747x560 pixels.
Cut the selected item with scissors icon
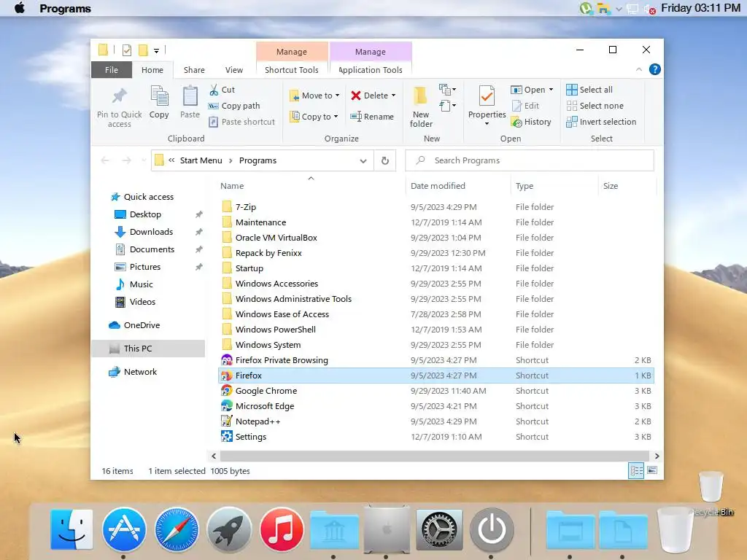click(222, 90)
